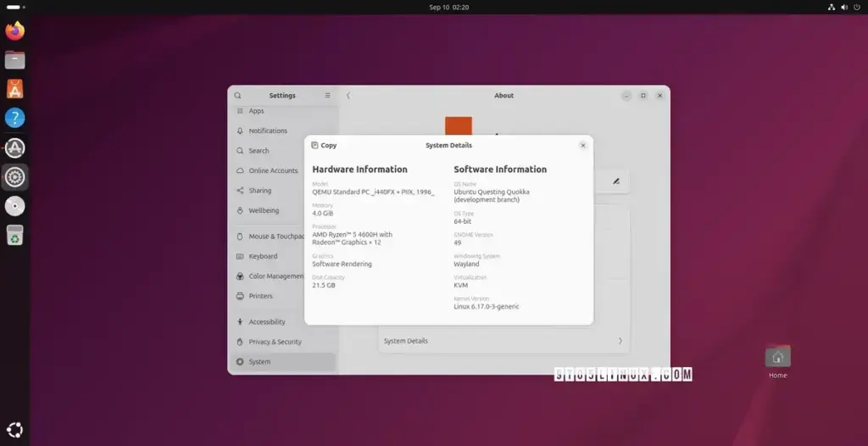Expand the System Details row chevron
Screen dimensions: 868x446
tap(620, 341)
